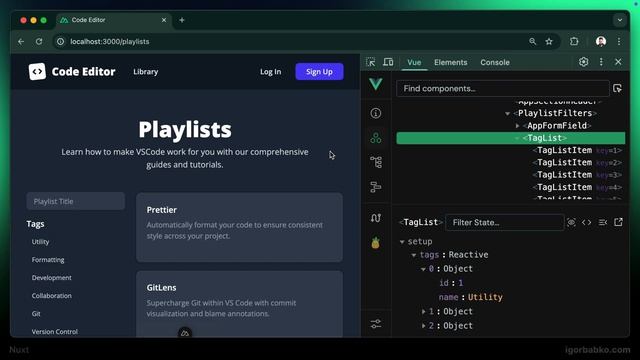Screen dimensions: 640x360
Task: Filter by the Git tag
Action: point(36,313)
